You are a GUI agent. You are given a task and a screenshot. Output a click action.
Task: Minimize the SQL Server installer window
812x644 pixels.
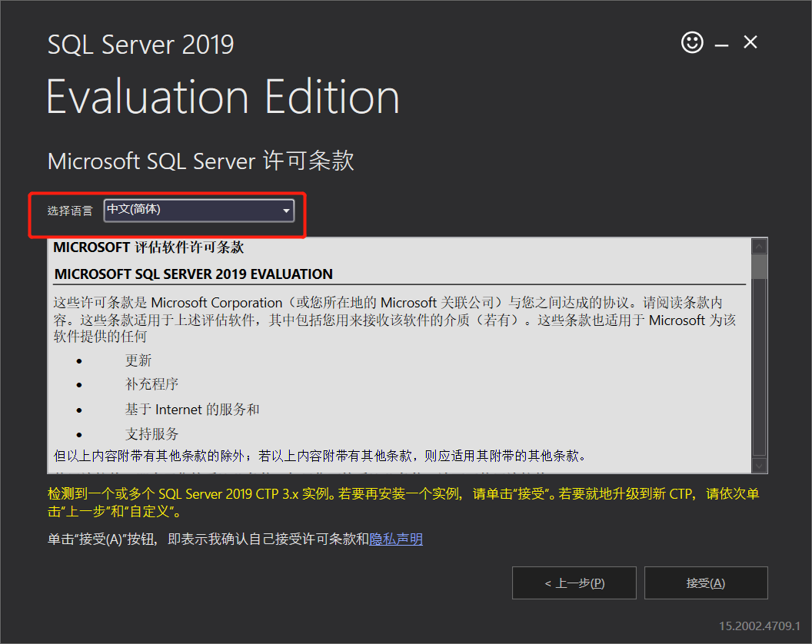(721, 46)
